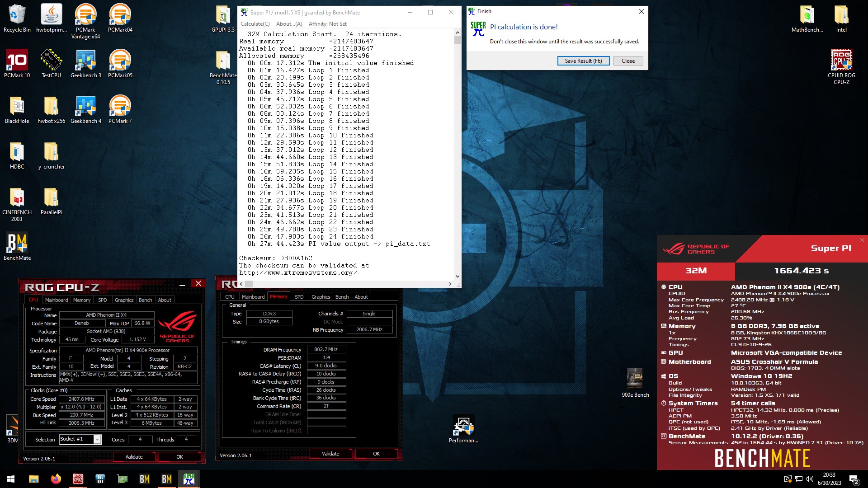
Task: Open File Explorer from taskbar
Action: pos(33,479)
